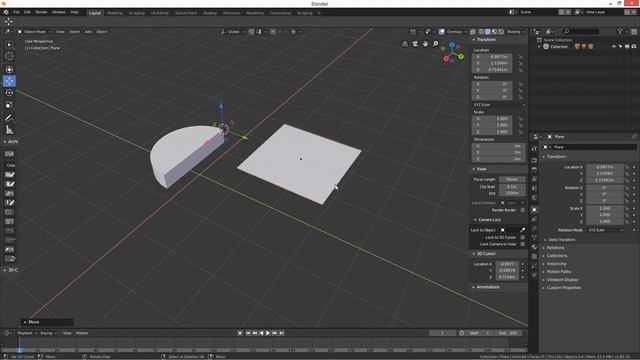Click the outliner search field
The image size is (640, 360).
coord(581,31)
